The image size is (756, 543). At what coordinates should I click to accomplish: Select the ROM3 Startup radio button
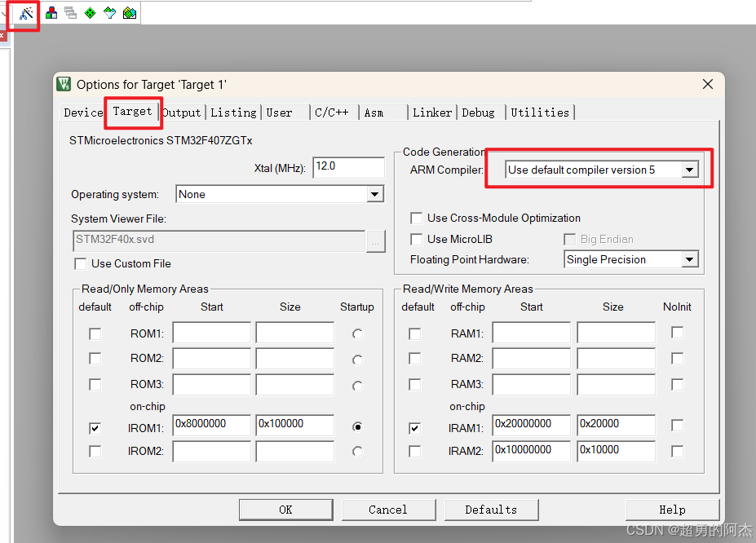(x=357, y=386)
